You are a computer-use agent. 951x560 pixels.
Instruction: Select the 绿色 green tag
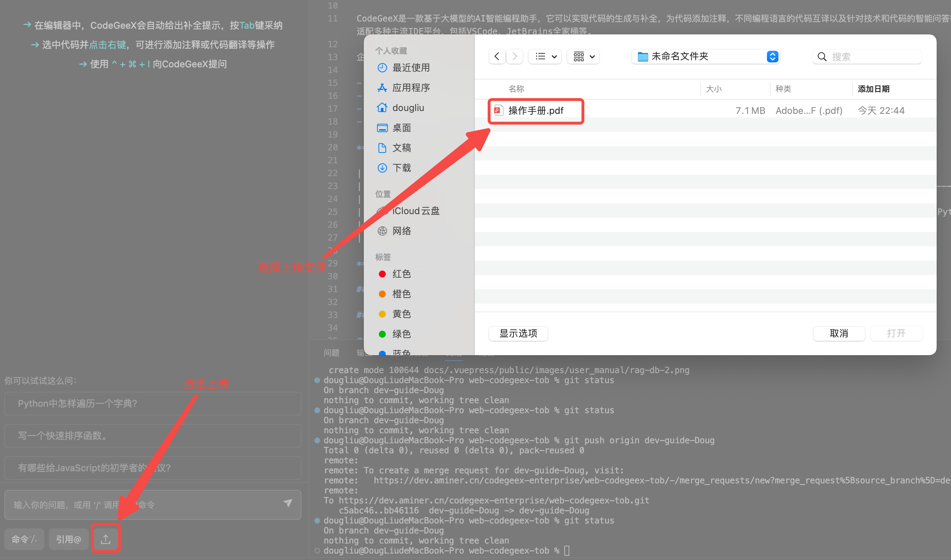[394, 334]
